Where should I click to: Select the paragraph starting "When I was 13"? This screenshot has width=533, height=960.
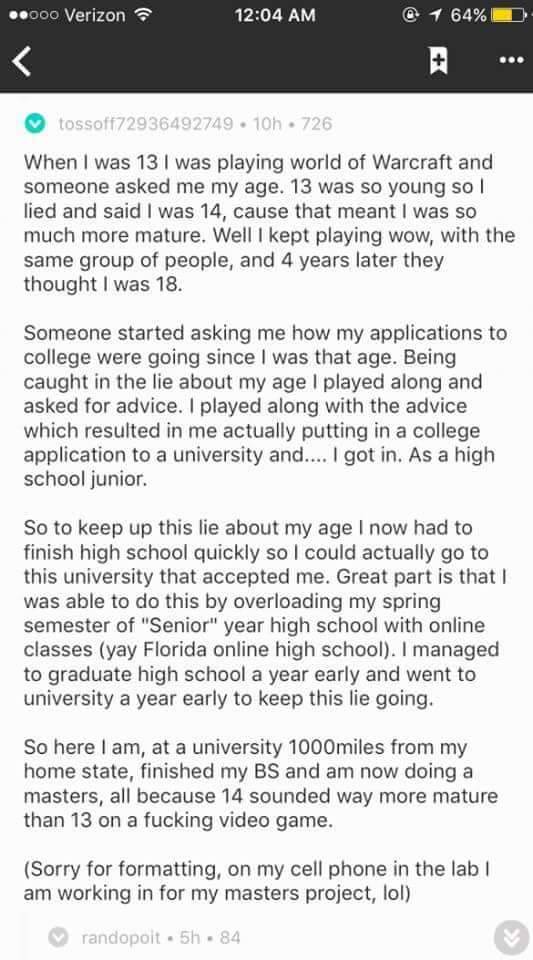(x=269, y=223)
